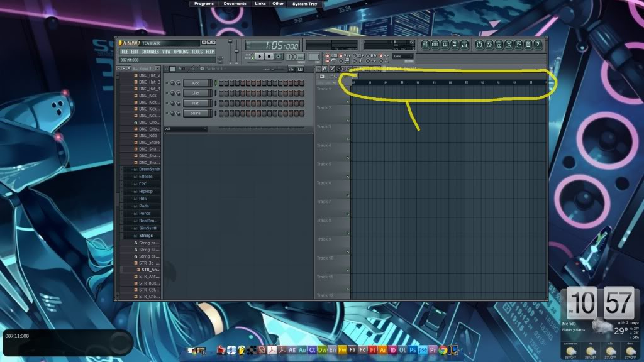Open the FILE menu

[125, 52]
